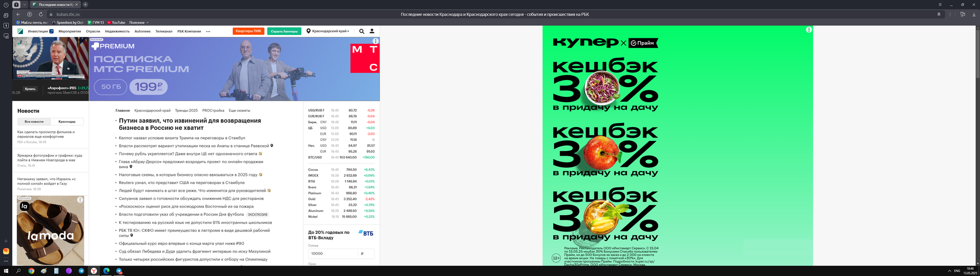980x276 pixels.
Task: Switch to the "Тренды-2025" tab
Action: point(186,110)
